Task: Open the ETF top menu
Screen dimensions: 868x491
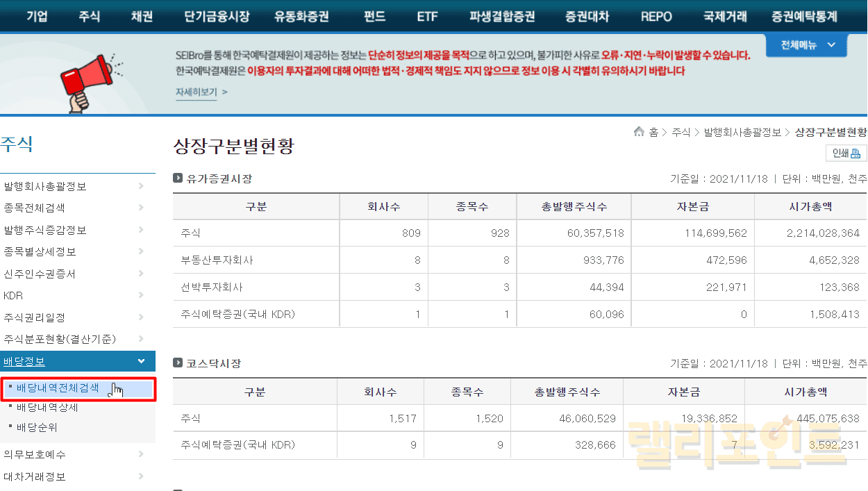Action: (427, 16)
